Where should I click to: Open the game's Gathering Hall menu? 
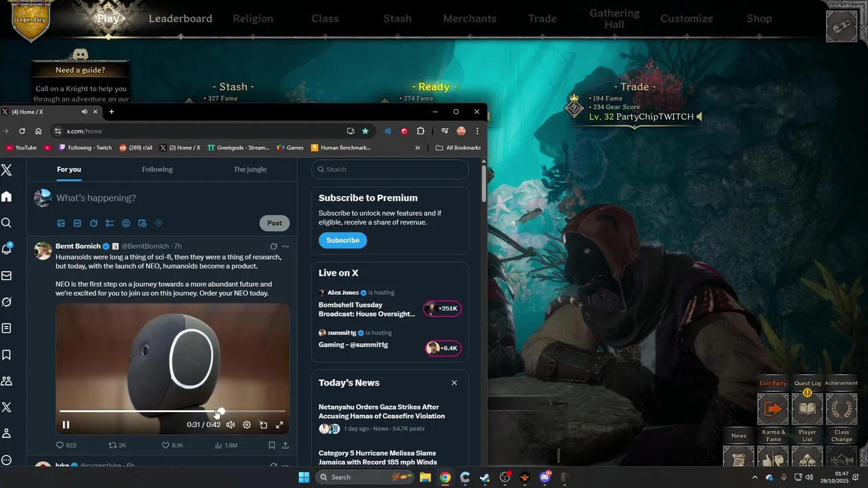[614, 18]
